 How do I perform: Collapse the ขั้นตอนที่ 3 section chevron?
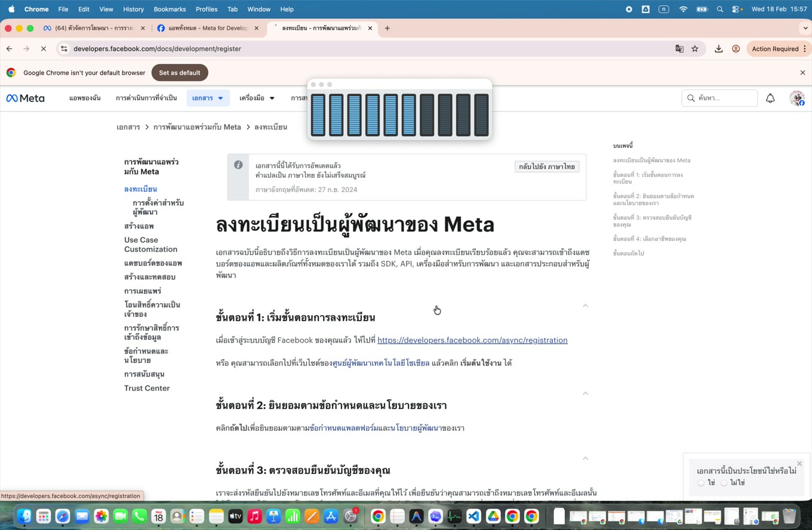pyautogui.click(x=585, y=458)
